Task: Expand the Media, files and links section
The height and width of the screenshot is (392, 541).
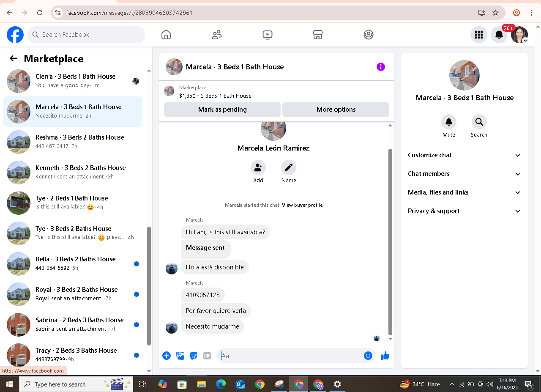Action: [x=464, y=192]
